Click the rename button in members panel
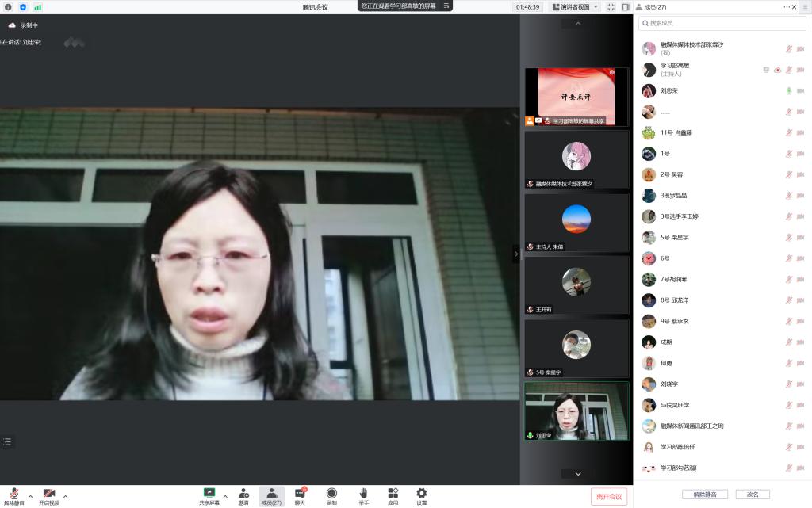 tap(752, 495)
